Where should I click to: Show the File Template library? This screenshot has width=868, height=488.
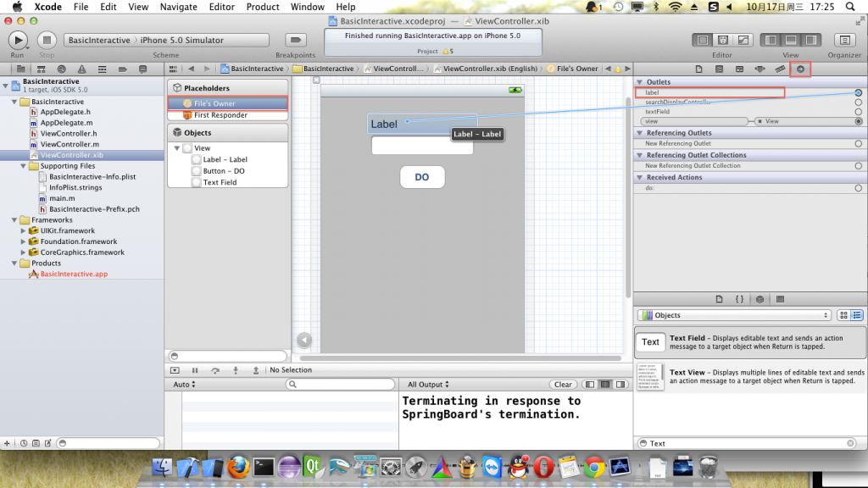pyautogui.click(x=719, y=299)
